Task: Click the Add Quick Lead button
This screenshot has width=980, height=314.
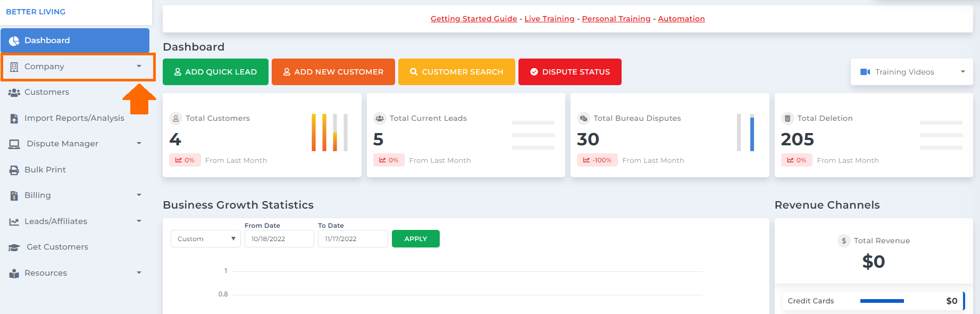Action: (215, 72)
